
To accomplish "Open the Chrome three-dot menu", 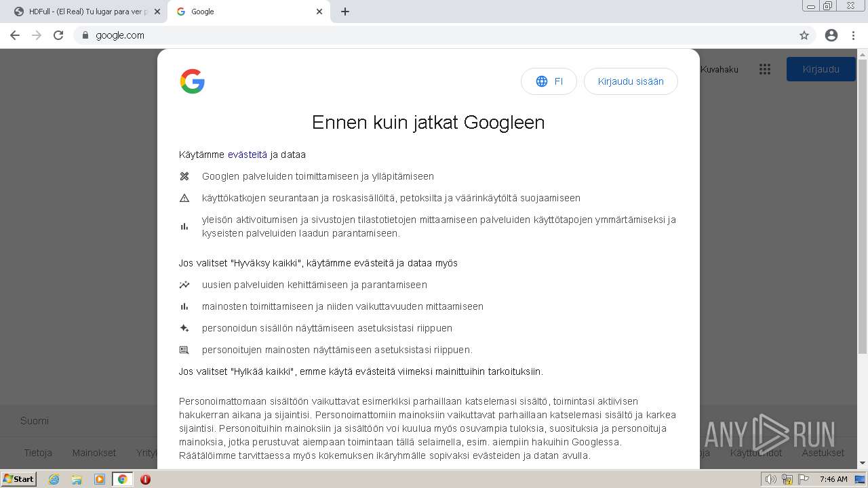I will 853,35.
